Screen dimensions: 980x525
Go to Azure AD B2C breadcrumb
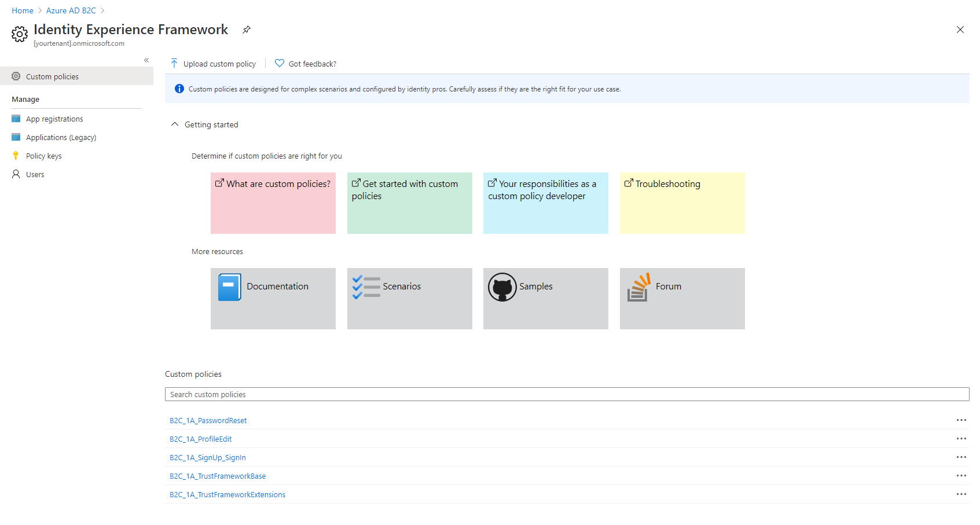(x=71, y=10)
